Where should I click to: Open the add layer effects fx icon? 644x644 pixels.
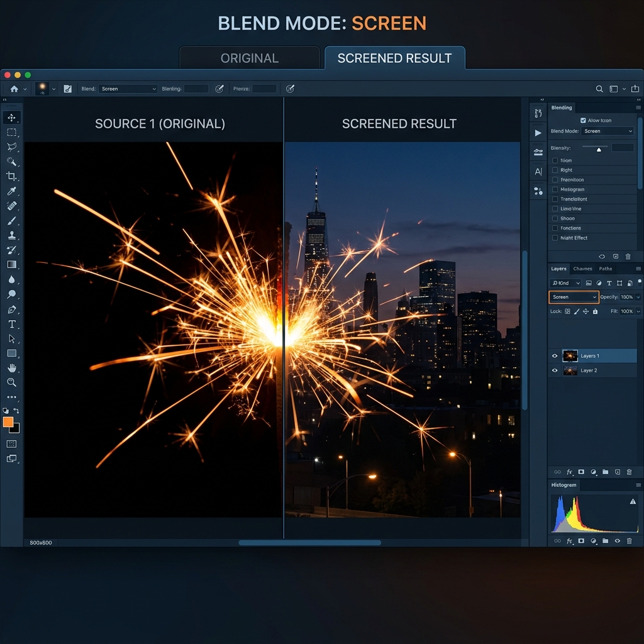point(569,472)
